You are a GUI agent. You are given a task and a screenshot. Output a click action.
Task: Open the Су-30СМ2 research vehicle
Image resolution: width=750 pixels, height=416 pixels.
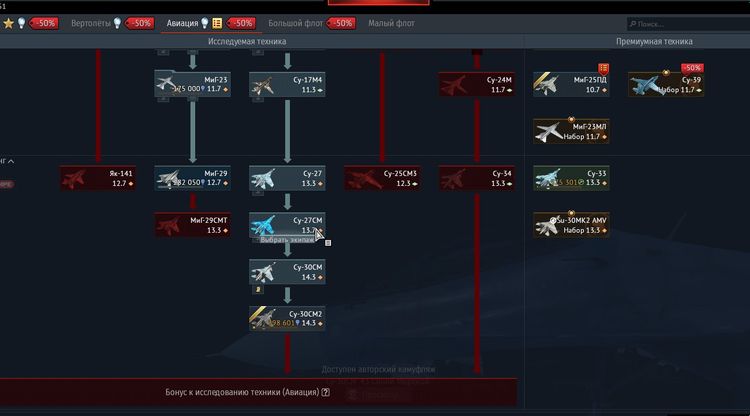tap(287, 318)
